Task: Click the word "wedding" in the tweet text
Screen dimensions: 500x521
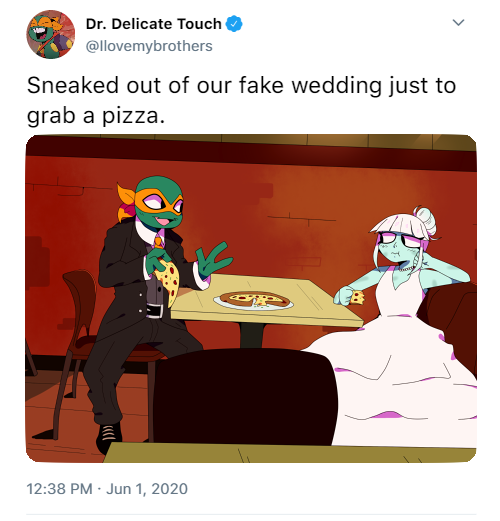Action: pyautogui.click(x=337, y=85)
